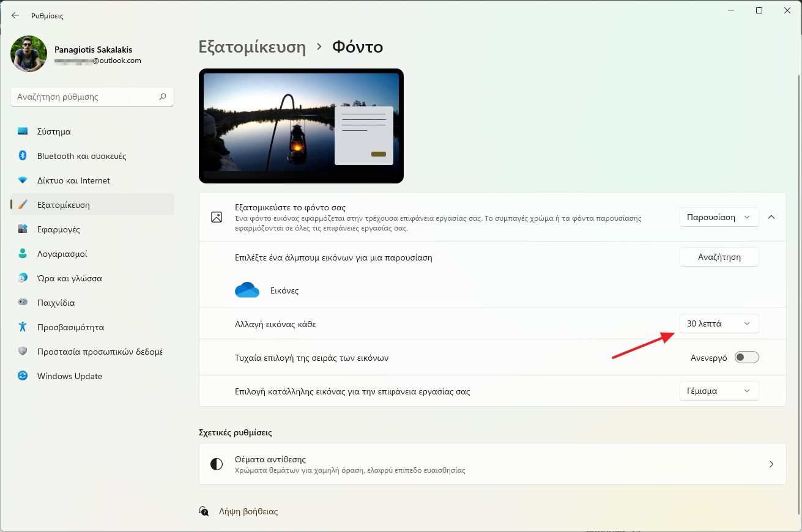Viewport: 802px width, 532px height.
Task: Open Παιχνίδια settings category
Action: (56, 303)
